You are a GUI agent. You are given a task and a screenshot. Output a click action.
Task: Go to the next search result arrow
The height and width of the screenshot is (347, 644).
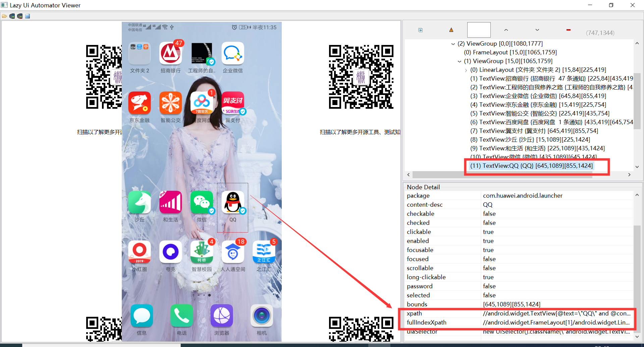[x=537, y=30]
